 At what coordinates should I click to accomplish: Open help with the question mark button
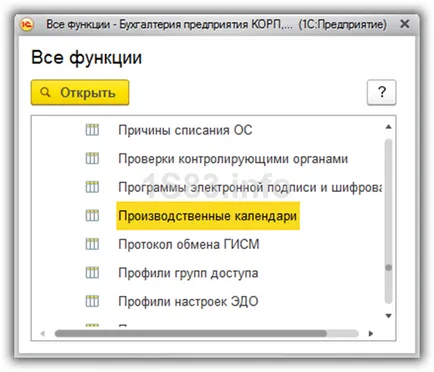coord(381,92)
